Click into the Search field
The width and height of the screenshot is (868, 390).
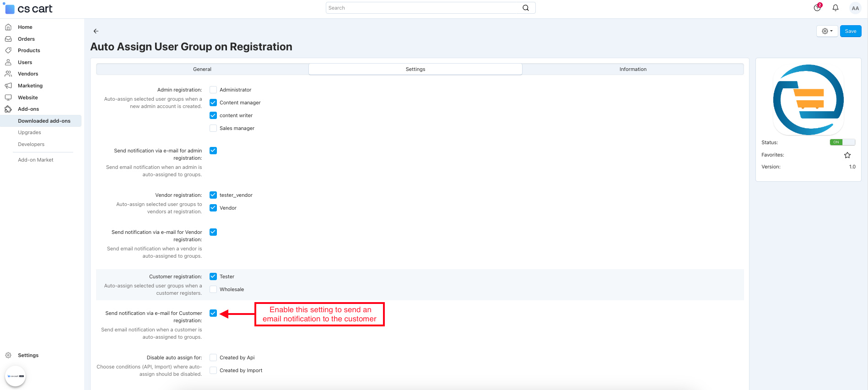click(423, 8)
